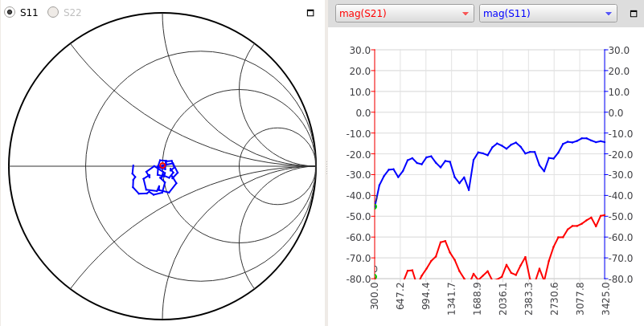Viewport: 644px width, 326px height.
Task: Maximize the magnitude plot panel
Action: pyautogui.click(x=634, y=13)
